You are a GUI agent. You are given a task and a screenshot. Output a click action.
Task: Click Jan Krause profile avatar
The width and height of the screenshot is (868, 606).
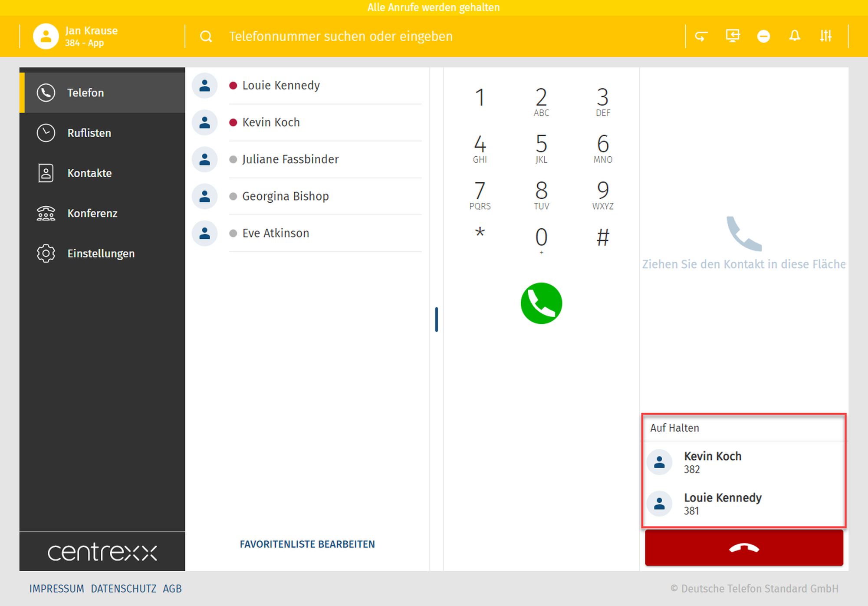(x=46, y=36)
